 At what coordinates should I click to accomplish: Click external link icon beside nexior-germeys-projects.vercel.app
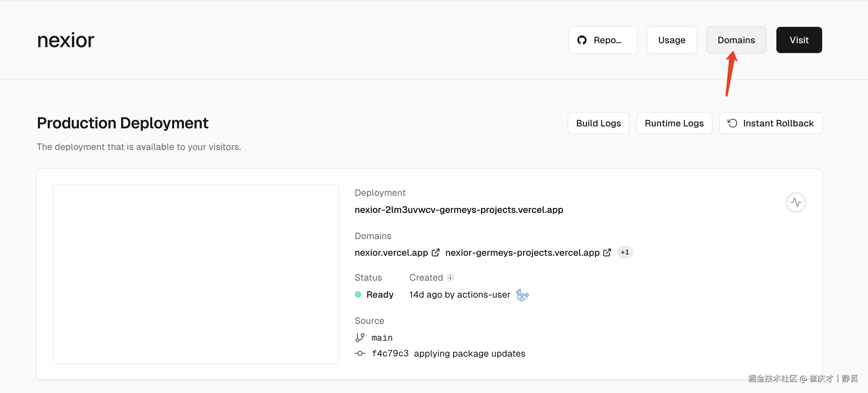pyautogui.click(x=607, y=253)
